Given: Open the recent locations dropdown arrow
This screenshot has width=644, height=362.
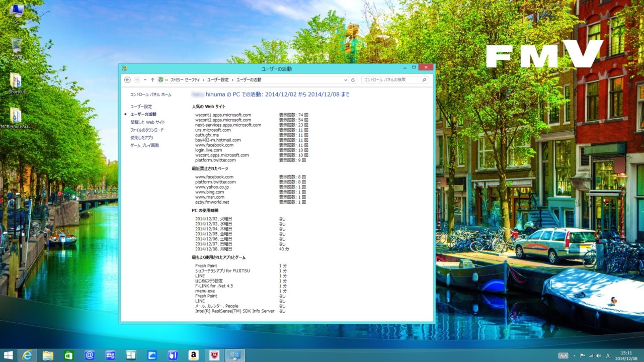Looking at the screenshot, I should pos(145,80).
